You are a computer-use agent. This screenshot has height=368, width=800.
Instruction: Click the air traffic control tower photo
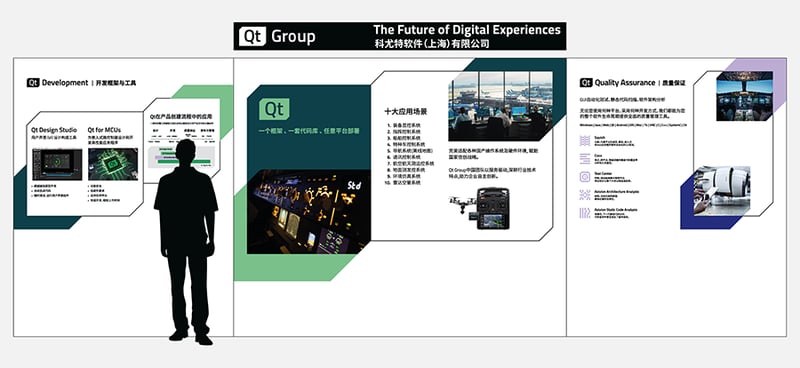pos(501,106)
